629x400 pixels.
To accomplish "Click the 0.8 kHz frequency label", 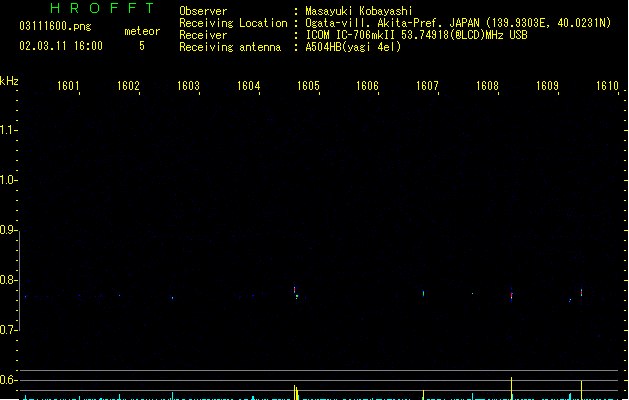I will (8, 280).
